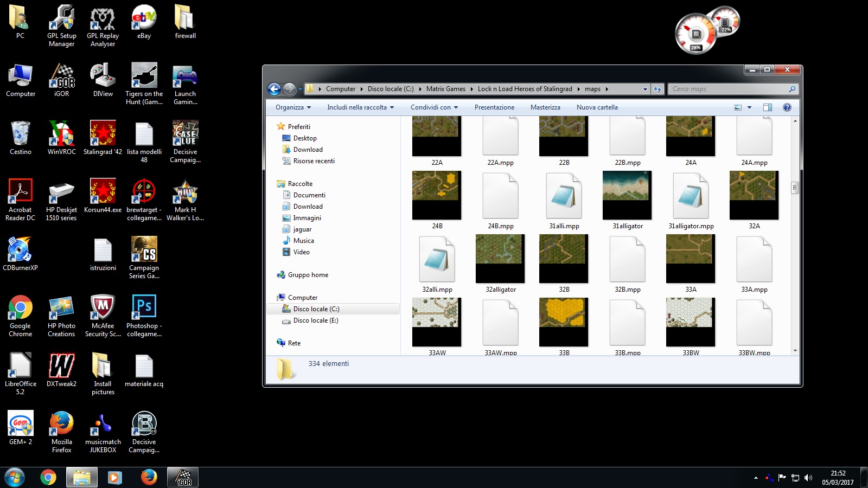Launch Stalingrad '42 desktop shortcut
The width and height of the screenshot is (868, 488).
(103, 138)
